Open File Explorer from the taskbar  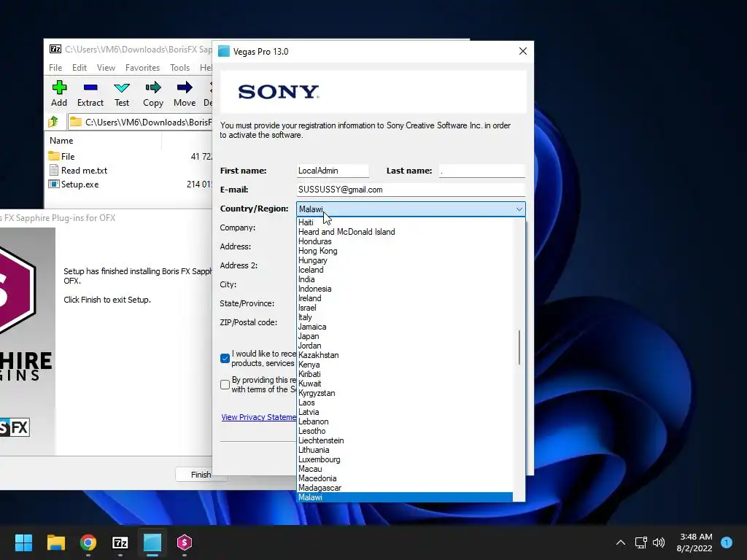[x=55, y=542]
